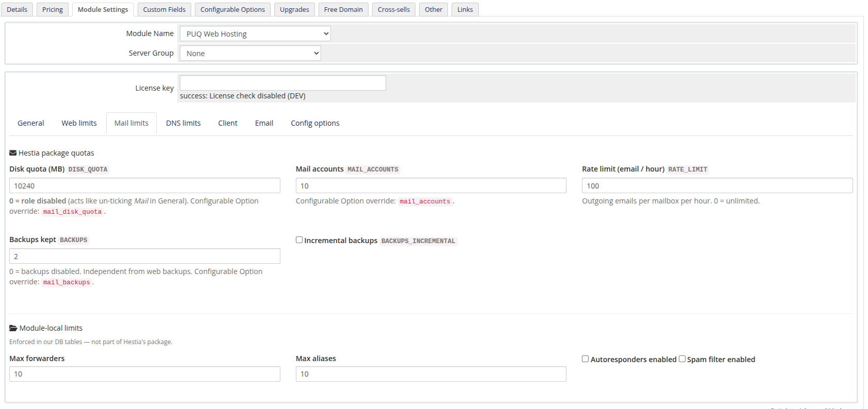Click the mail_accounts code label

425,201
